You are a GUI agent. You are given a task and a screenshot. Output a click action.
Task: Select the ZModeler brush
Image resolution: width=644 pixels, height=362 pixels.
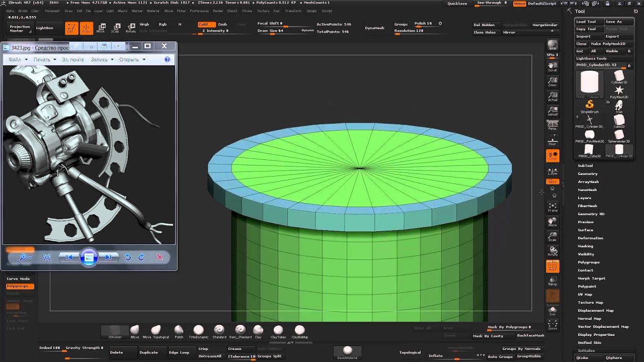115,331
